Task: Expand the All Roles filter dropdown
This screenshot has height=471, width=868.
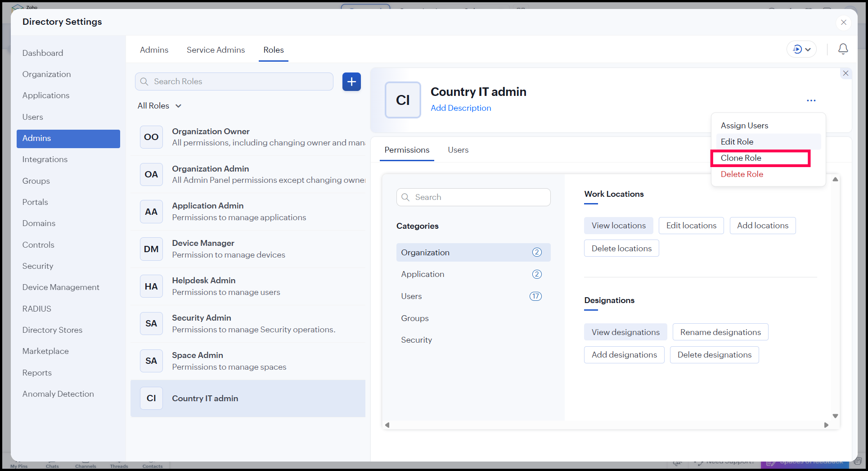Action: point(159,106)
